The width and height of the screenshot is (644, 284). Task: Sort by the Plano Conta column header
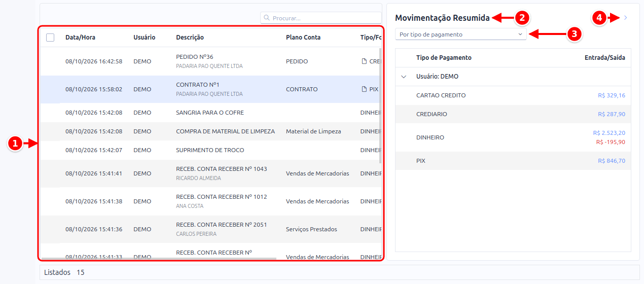pos(303,37)
